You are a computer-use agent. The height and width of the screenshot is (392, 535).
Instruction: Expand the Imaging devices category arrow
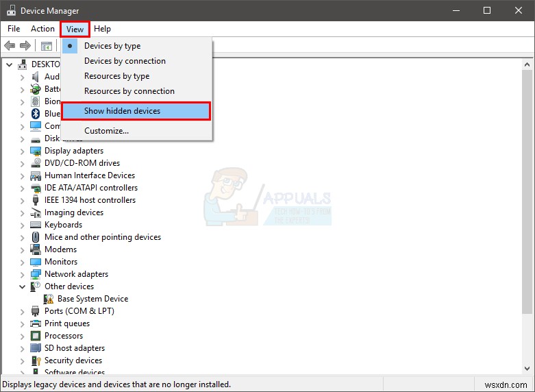coord(23,212)
